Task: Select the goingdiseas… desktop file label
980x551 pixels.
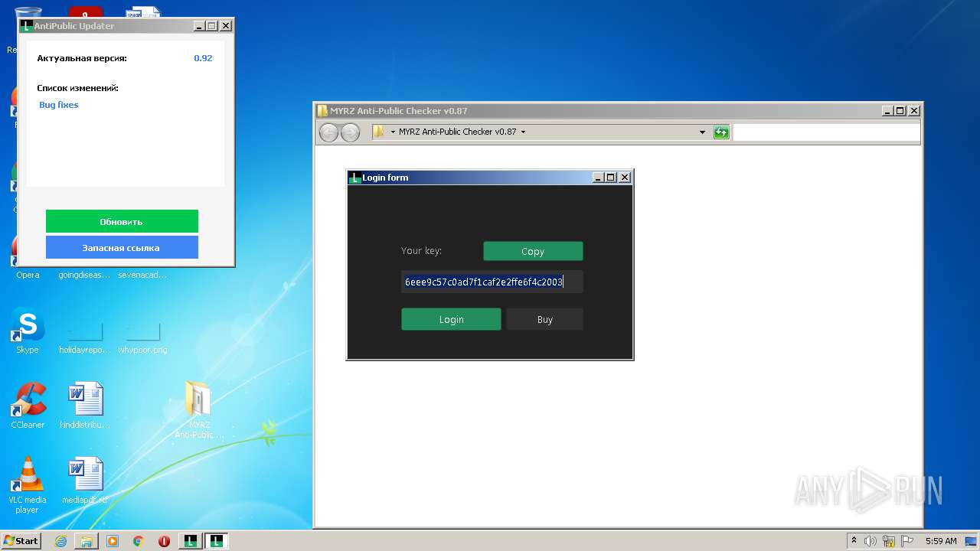Action: click(85, 275)
